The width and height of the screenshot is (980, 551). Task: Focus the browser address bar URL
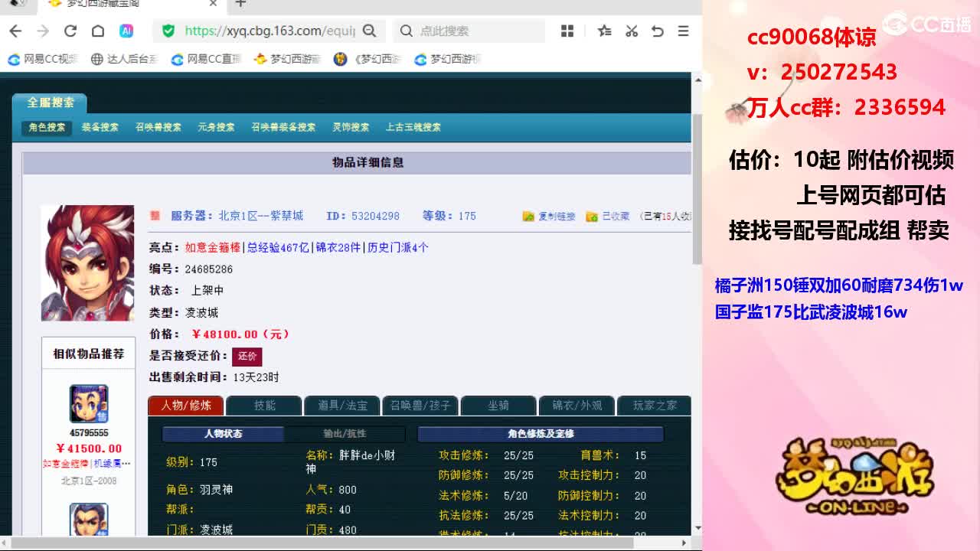tap(269, 31)
